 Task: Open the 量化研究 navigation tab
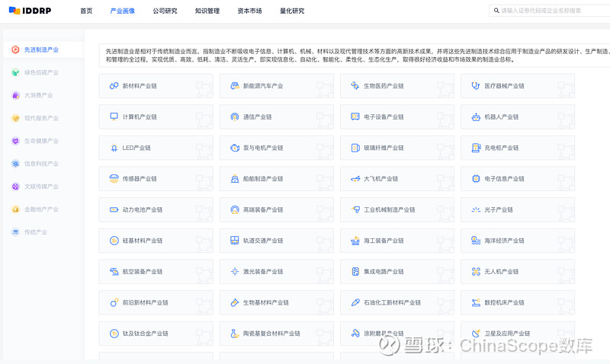[292, 11]
